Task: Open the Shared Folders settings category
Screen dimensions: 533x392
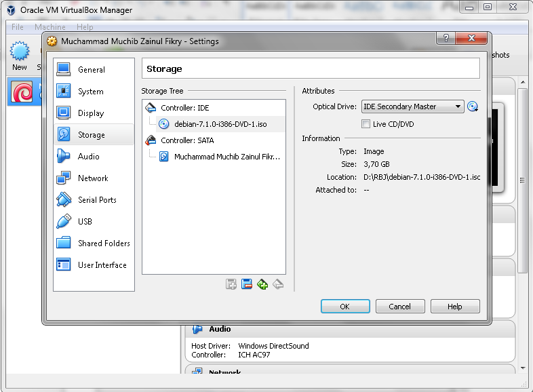Action: pyautogui.click(x=94, y=243)
